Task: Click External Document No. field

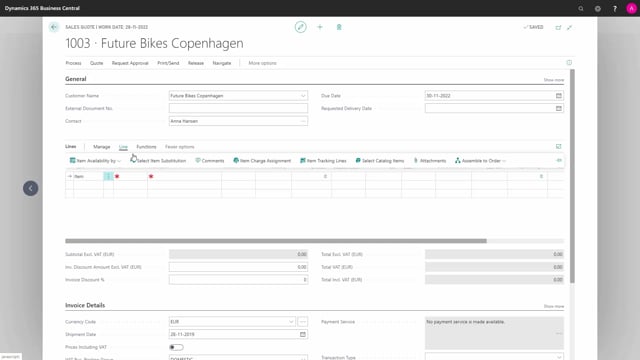Action: click(238, 108)
